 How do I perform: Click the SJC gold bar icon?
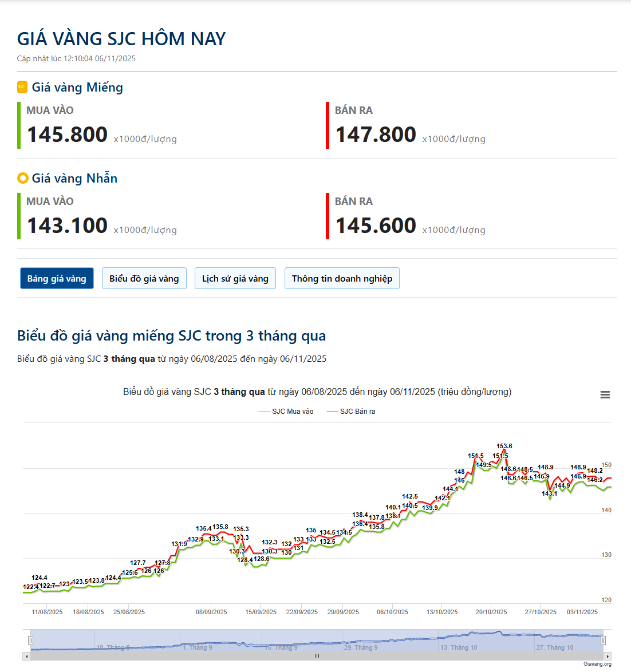pos(22,87)
